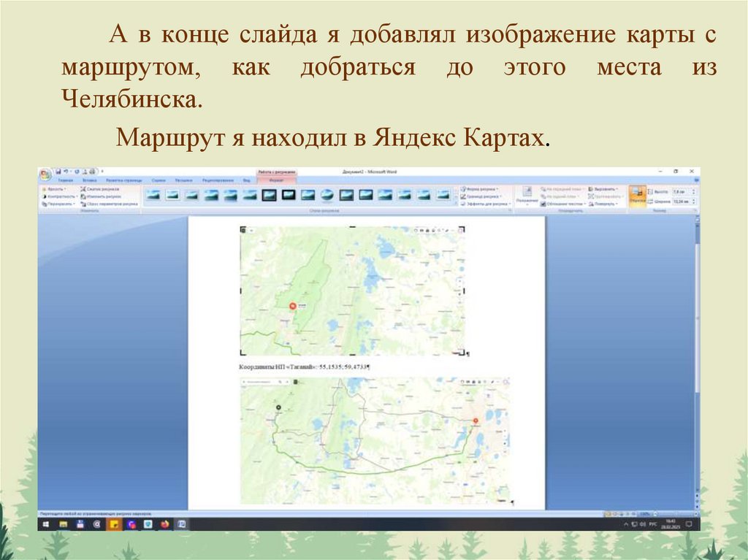Open the round Office button menu
Viewport: 748px width, 560px height.
pos(45,175)
